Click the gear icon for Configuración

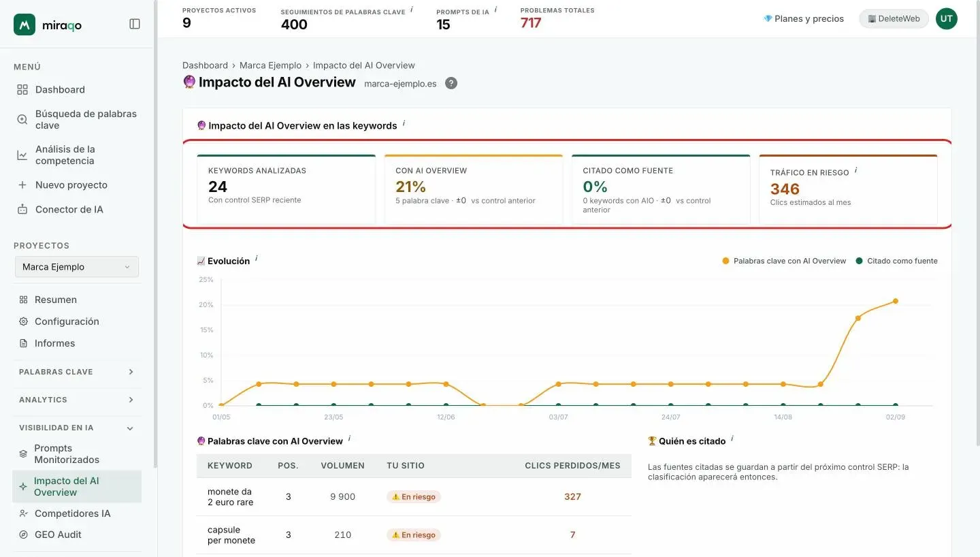coord(24,321)
